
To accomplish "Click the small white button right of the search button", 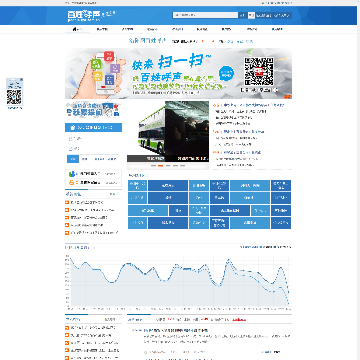I will (x=251, y=15).
